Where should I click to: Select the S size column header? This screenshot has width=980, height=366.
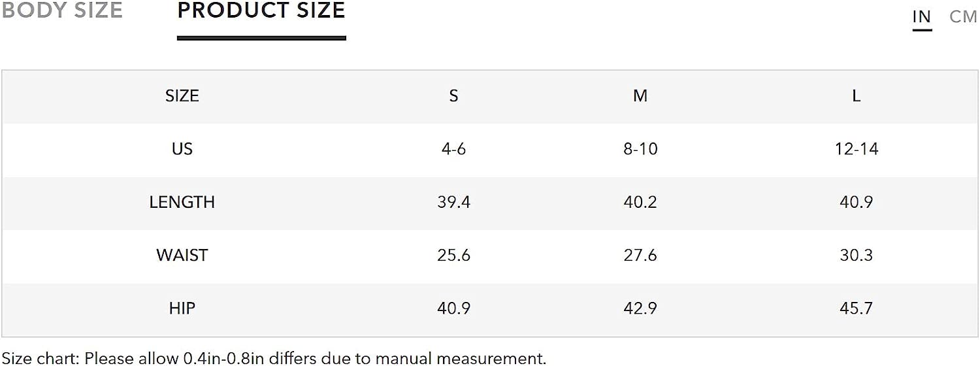coord(453,96)
